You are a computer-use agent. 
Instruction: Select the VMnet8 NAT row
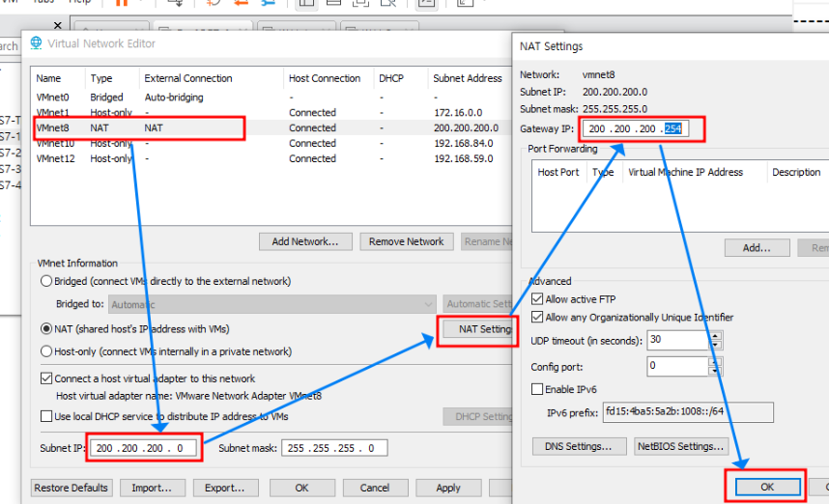(271, 127)
